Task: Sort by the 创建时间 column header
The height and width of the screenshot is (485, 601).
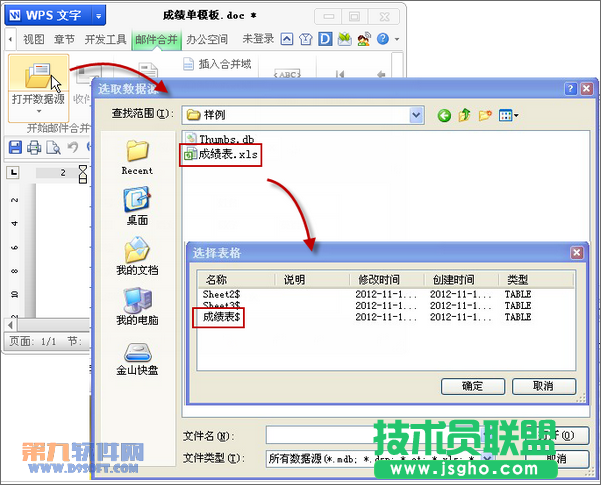Action: coord(461,280)
